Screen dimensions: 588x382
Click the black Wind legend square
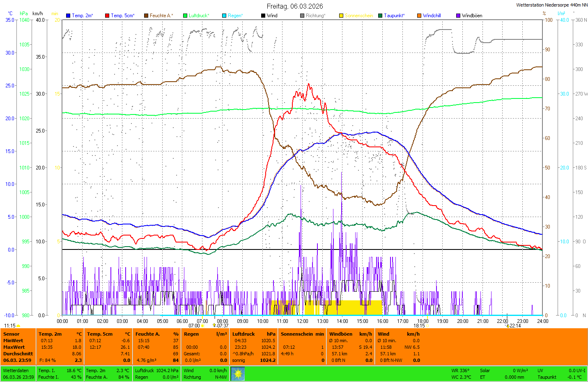pyautogui.click(x=263, y=16)
